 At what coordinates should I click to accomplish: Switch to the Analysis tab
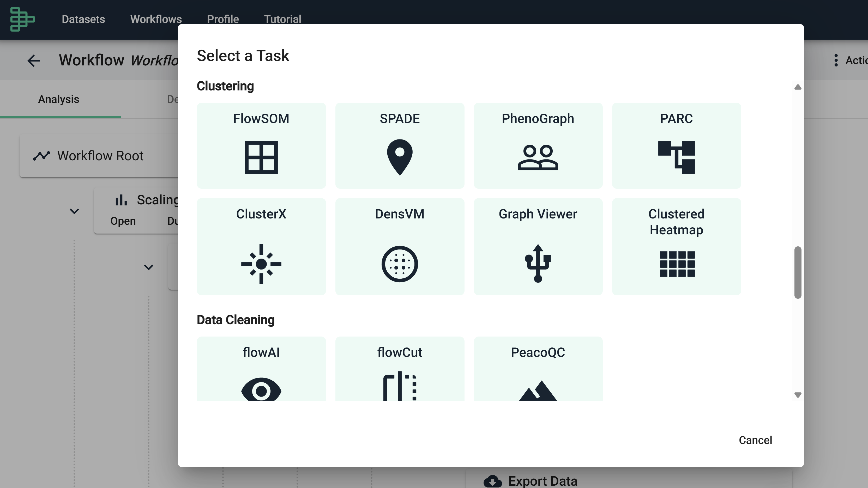click(59, 99)
